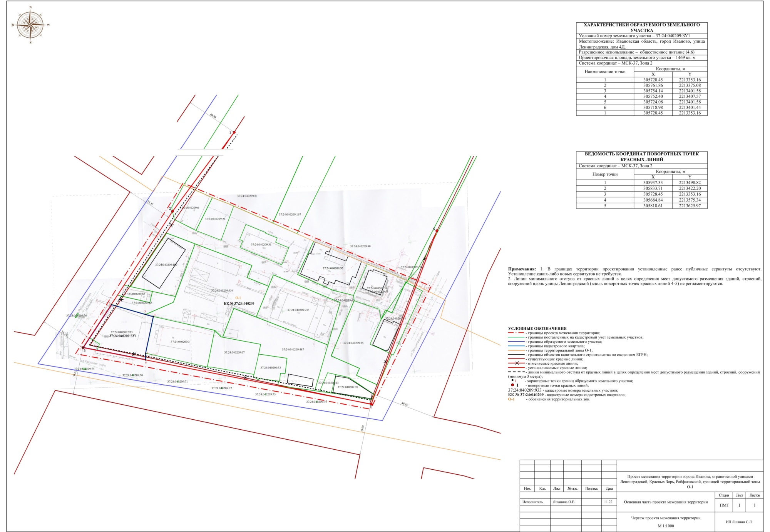Screen dimensions: 770x532
Task: Click the dimension value '40.98' on the map
Action: [x=213, y=116]
